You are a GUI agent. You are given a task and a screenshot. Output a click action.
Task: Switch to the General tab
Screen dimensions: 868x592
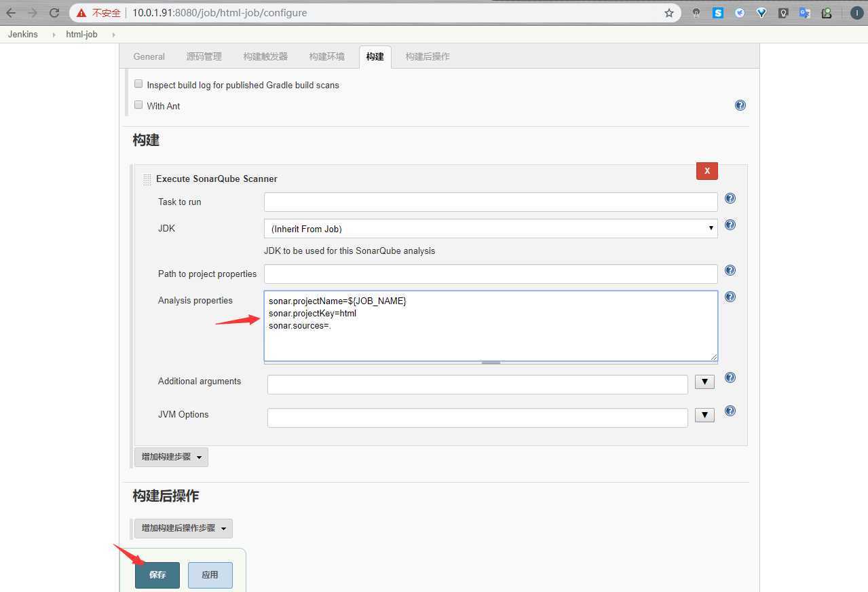pos(149,56)
